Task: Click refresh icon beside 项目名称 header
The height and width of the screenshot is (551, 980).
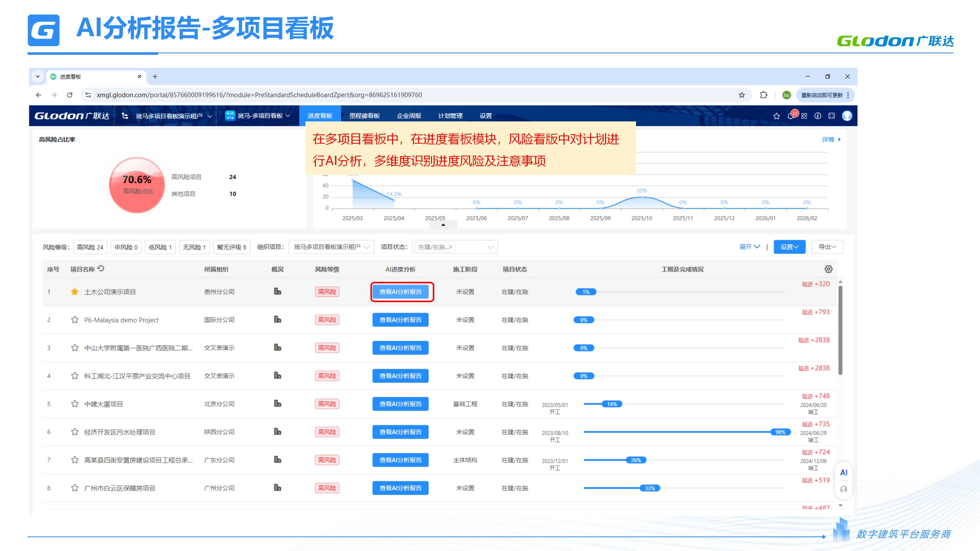Action: 101,268
